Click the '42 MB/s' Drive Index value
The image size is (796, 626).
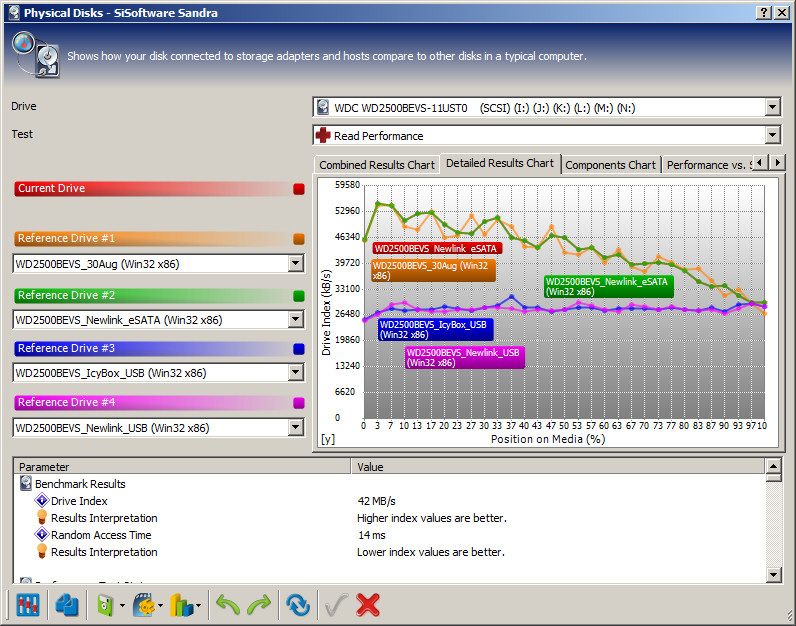[376, 501]
